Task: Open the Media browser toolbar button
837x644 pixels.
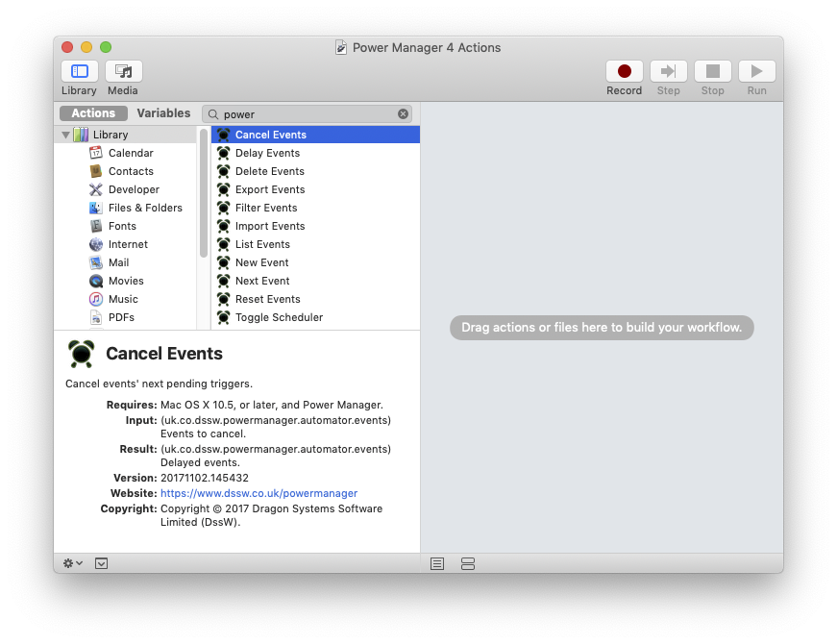Action: [x=123, y=71]
